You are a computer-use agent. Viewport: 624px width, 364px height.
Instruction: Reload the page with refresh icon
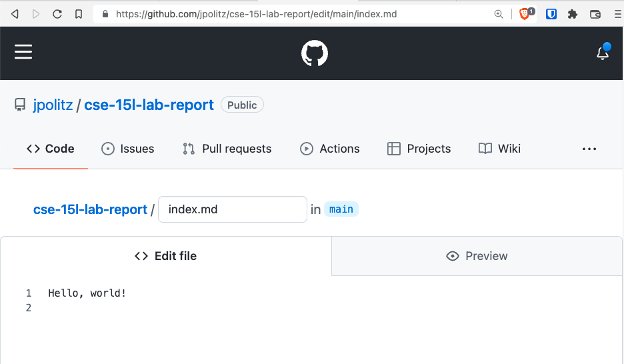57,14
